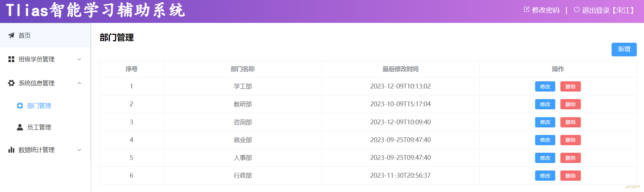Image resolution: width=644 pixels, height=192 pixels.
Task: Click 删除 for the 教研部 row
Action: (570, 104)
